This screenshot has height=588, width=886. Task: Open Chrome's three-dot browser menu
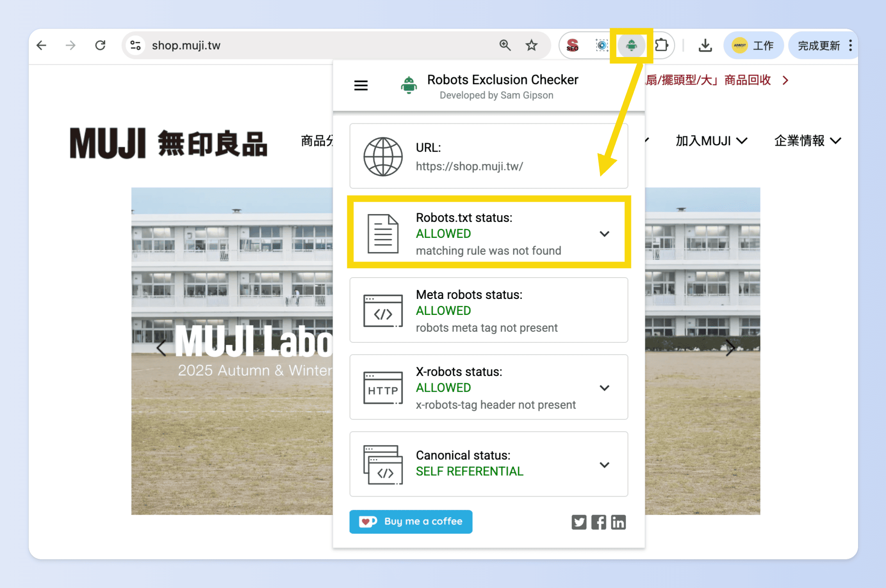coord(851,45)
